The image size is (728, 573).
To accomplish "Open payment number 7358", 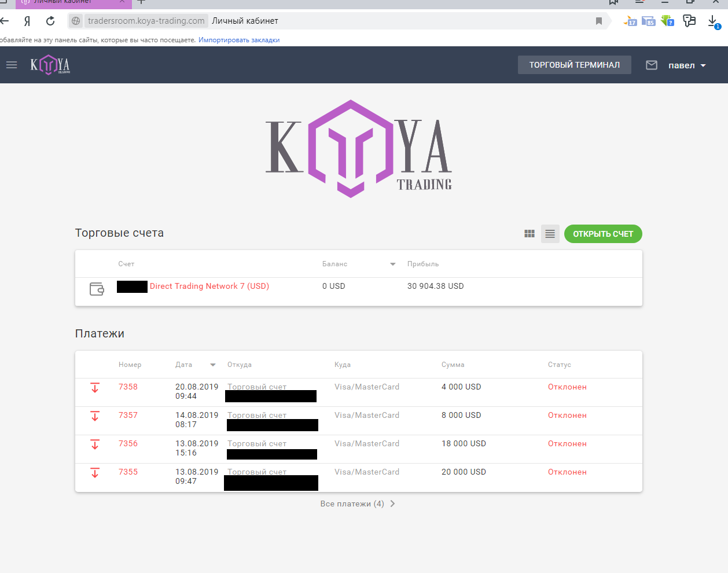I will tap(128, 387).
